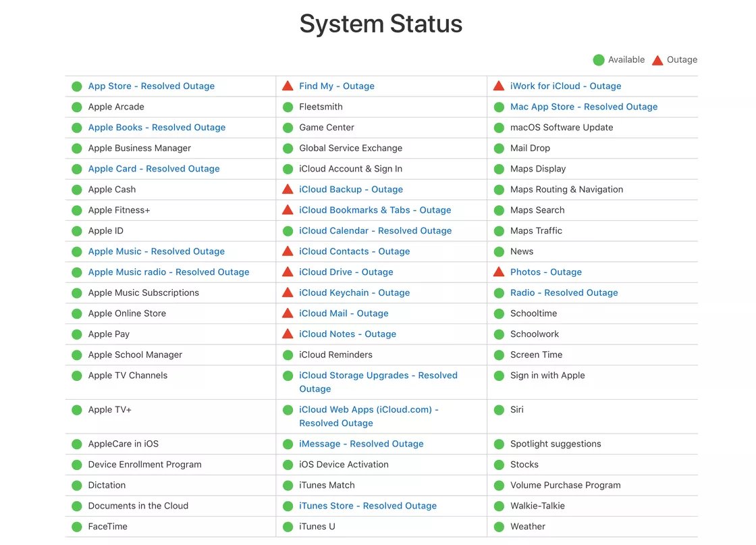View iCloud Keychain - Outage details
This screenshot has height=545, width=756.
[354, 292]
